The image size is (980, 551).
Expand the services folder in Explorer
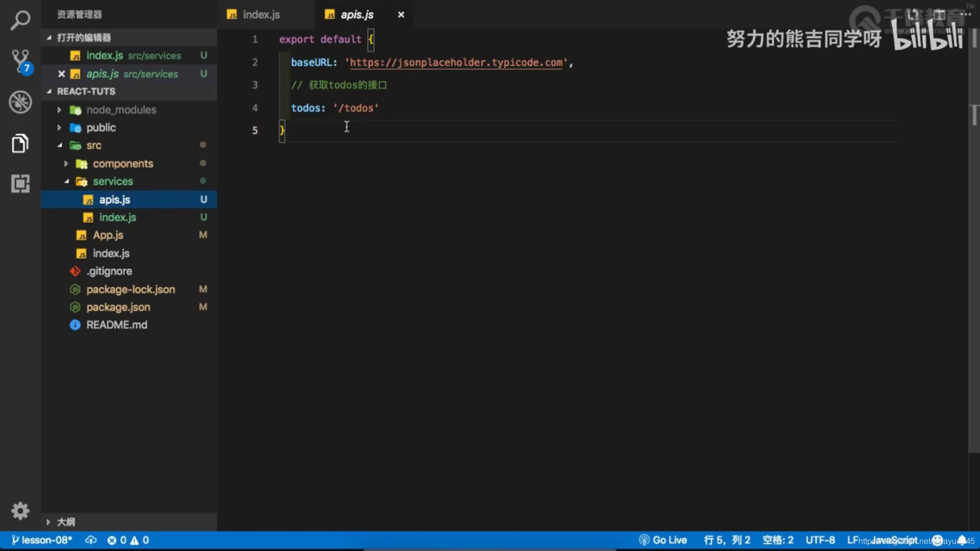coord(112,181)
